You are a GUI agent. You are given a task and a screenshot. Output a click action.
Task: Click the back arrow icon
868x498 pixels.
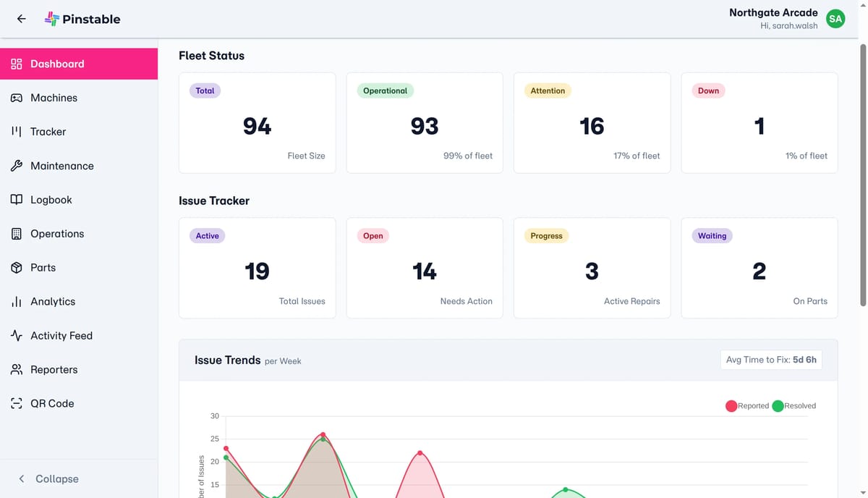point(22,19)
